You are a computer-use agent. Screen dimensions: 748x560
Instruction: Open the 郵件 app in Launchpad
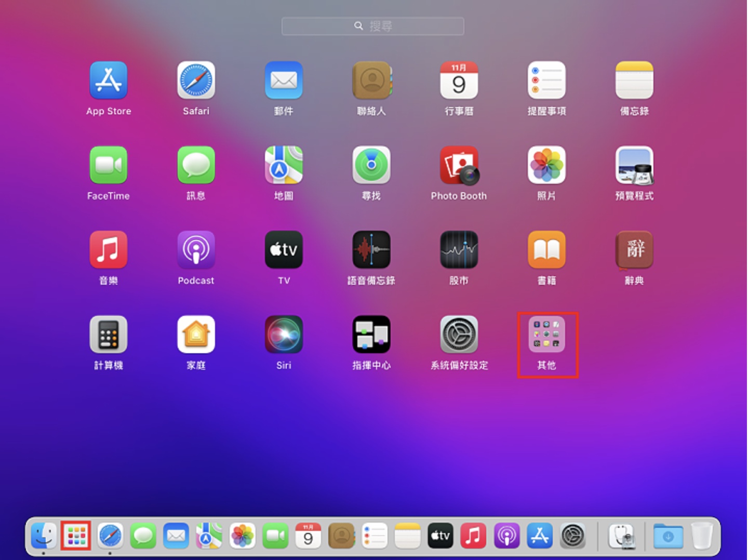tap(284, 81)
